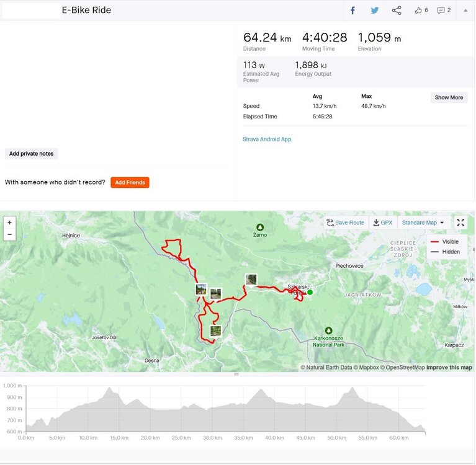The width and height of the screenshot is (476, 465).
Task: Click the Save Route button
Action: pyautogui.click(x=346, y=223)
